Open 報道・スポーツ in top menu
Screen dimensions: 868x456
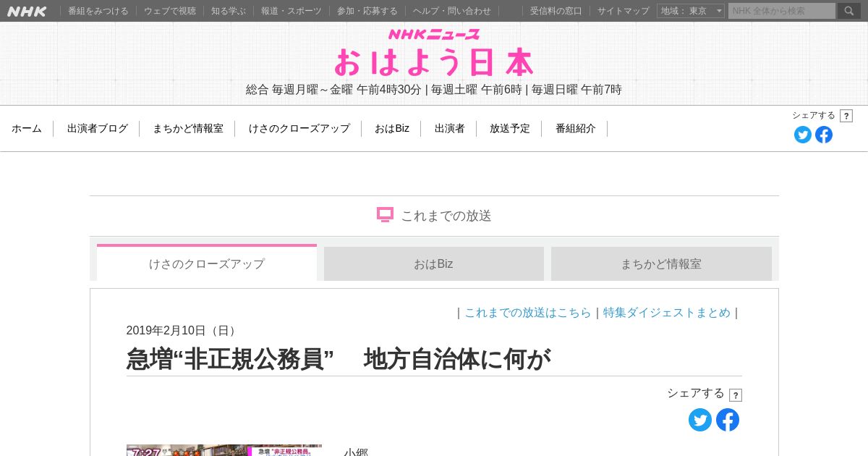click(292, 11)
